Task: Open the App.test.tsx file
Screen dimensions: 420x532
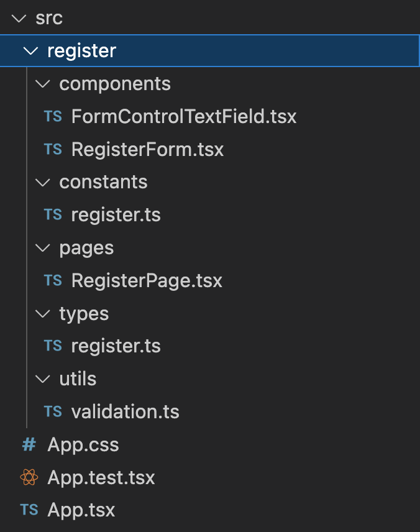Action: [101, 477]
